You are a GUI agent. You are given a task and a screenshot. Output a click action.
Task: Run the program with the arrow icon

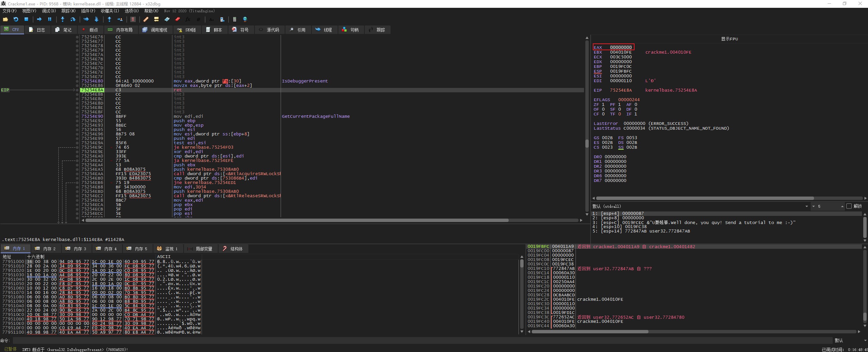click(x=39, y=19)
